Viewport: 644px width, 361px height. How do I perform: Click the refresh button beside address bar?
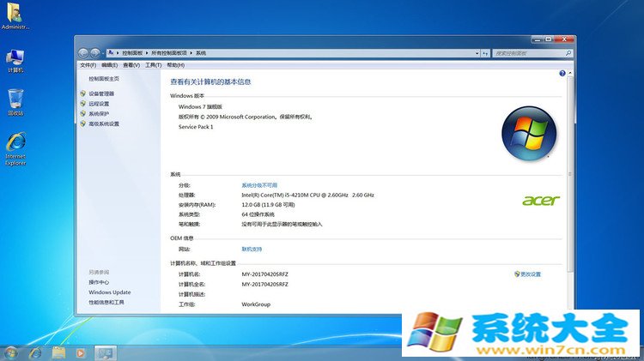tap(485, 53)
